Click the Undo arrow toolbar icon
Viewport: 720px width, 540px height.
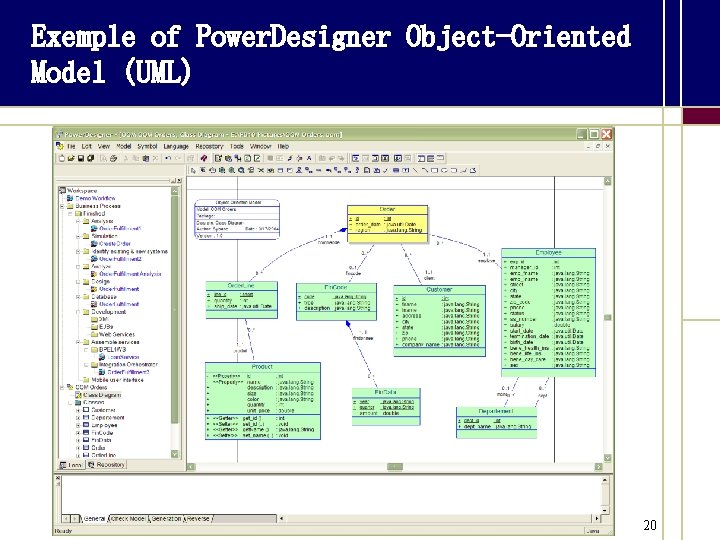(168, 158)
